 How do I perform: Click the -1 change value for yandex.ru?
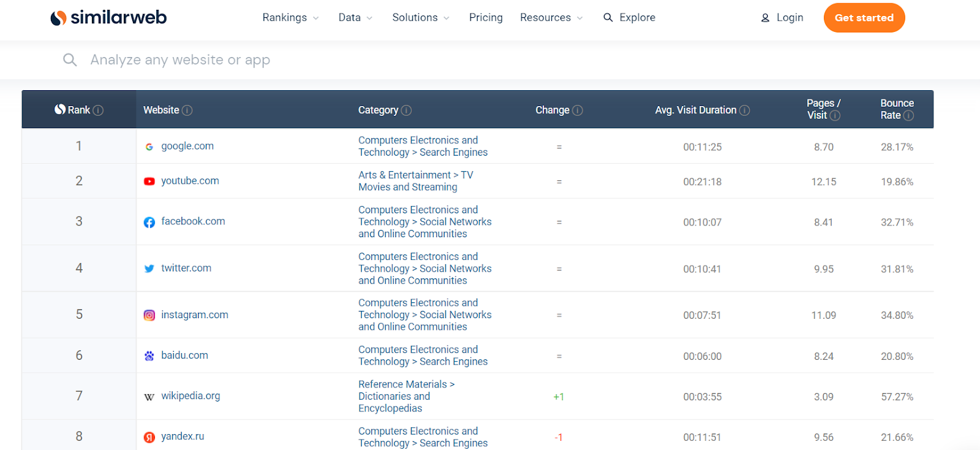coord(559,438)
